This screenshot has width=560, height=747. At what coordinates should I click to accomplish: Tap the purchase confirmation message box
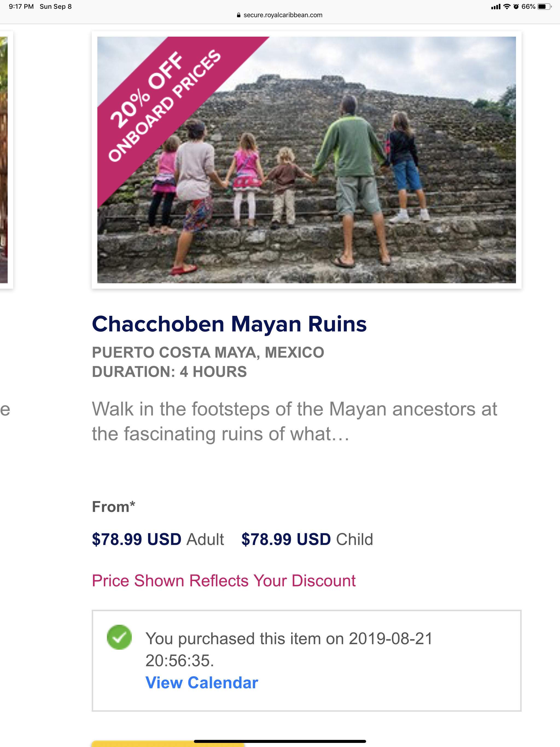[306, 661]
